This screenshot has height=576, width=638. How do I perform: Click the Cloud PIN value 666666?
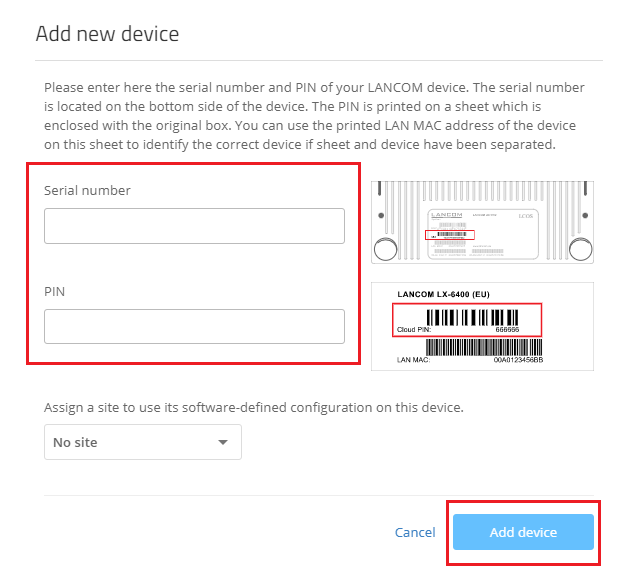pos(507,329)
